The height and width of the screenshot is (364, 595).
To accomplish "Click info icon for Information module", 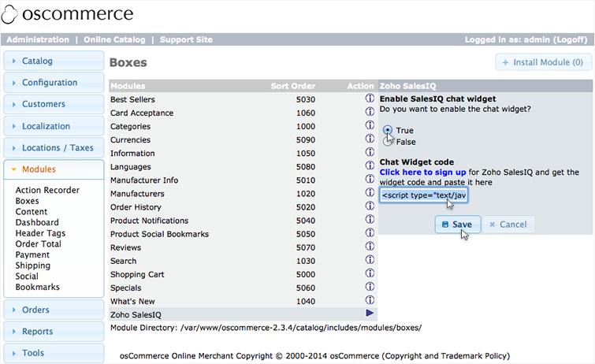I will point(370,152).
